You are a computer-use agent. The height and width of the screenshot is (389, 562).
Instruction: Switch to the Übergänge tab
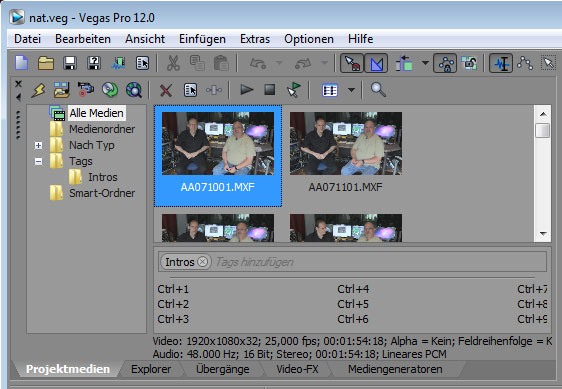point(222,369)
